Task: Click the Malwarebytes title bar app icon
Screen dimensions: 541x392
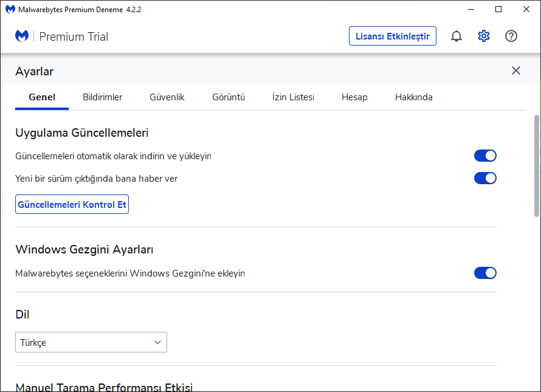Action: pyautogui.click(x=10, y=9)
